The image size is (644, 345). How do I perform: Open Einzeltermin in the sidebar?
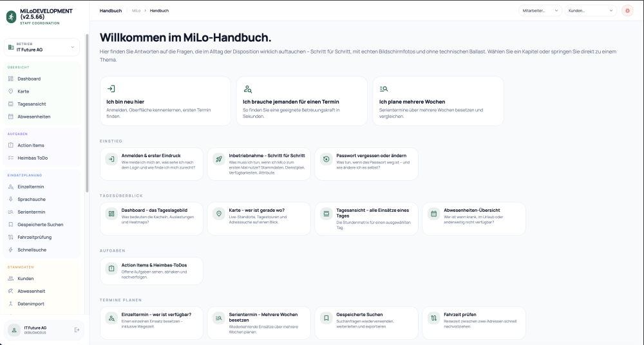point(41,187)
